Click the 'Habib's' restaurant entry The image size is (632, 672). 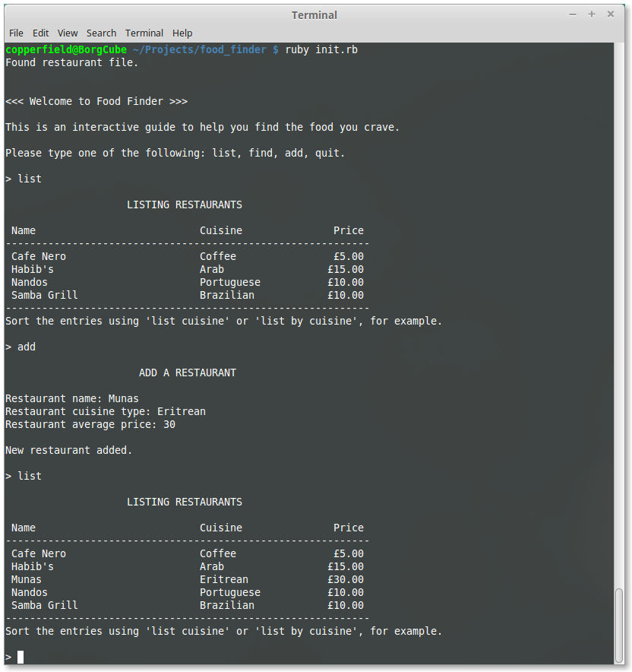click(32, 269)
